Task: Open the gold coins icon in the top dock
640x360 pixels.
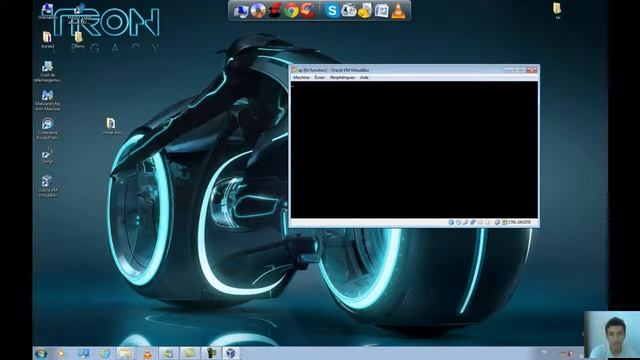Action: (x=364, y=11)
